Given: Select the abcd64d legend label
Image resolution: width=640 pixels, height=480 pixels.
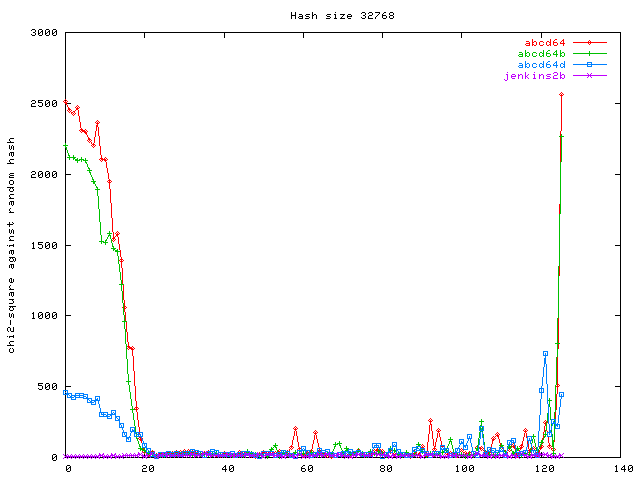Looking at the screenshot, I should [541, 64].
